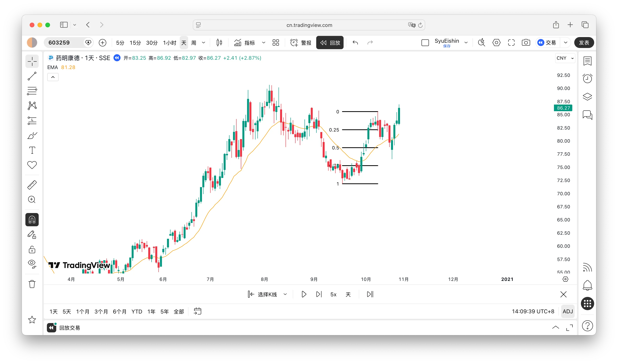The width and height of the screenshot is (618, 364).
Task: Open the alerts clock panel
Action: (587, 78)
